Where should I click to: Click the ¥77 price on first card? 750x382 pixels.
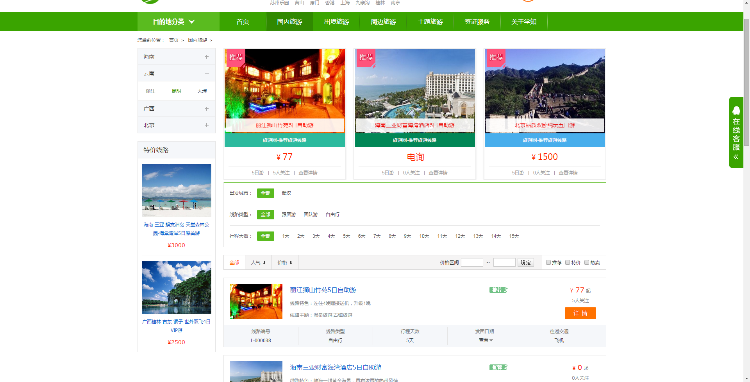point(285,157)
